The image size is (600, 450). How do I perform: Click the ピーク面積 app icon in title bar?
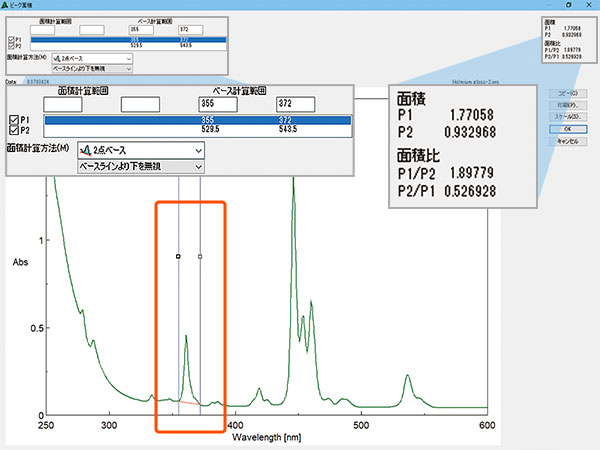(5, 5)
